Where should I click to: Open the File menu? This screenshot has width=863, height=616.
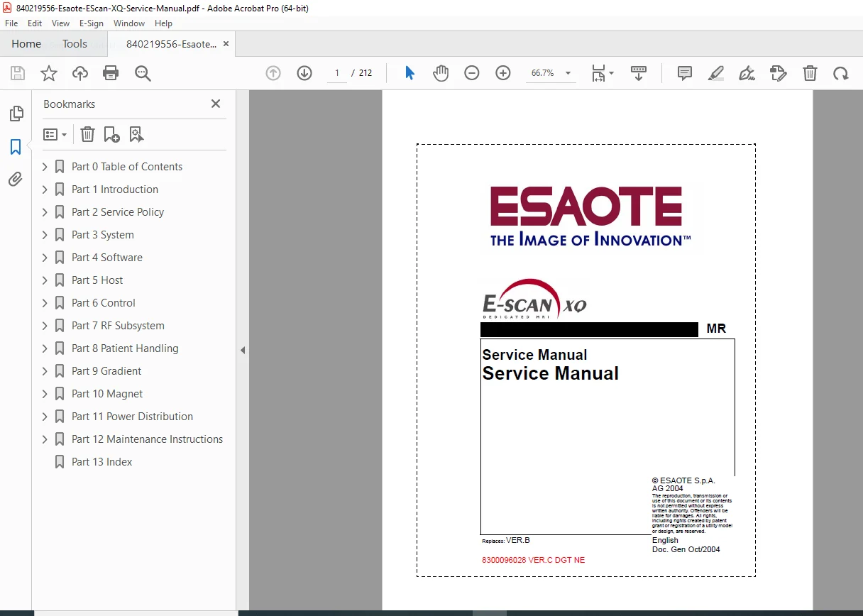(11, 23)
